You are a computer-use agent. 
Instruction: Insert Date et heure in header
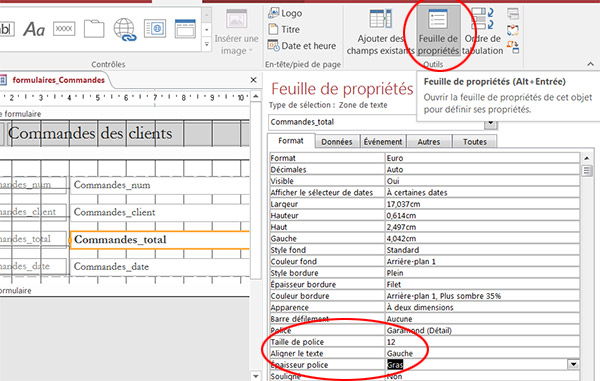pyautogui.click(x=302, y=46)
